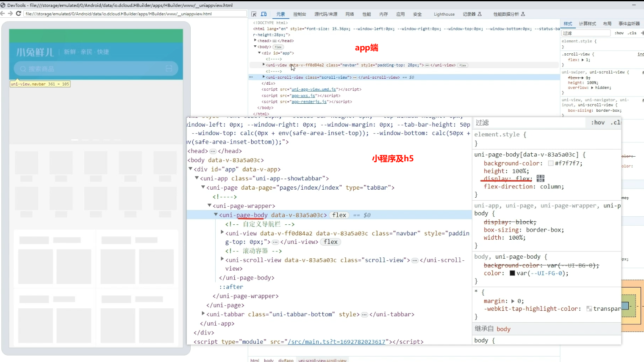The height and width of the screenshot is (362, 644).
Task: Click the DevTools globe icon in title bar
Action: pyautogui.click(x=3, y=5)
